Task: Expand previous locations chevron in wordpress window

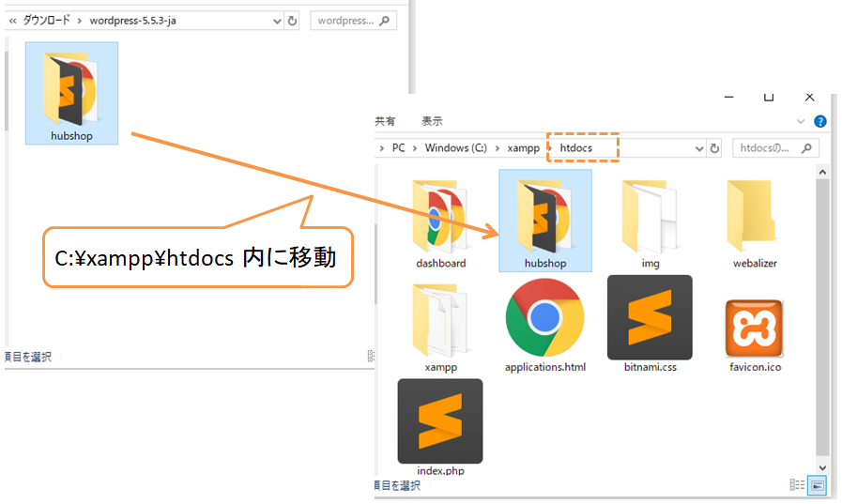Action: click(x=12, y=21)
